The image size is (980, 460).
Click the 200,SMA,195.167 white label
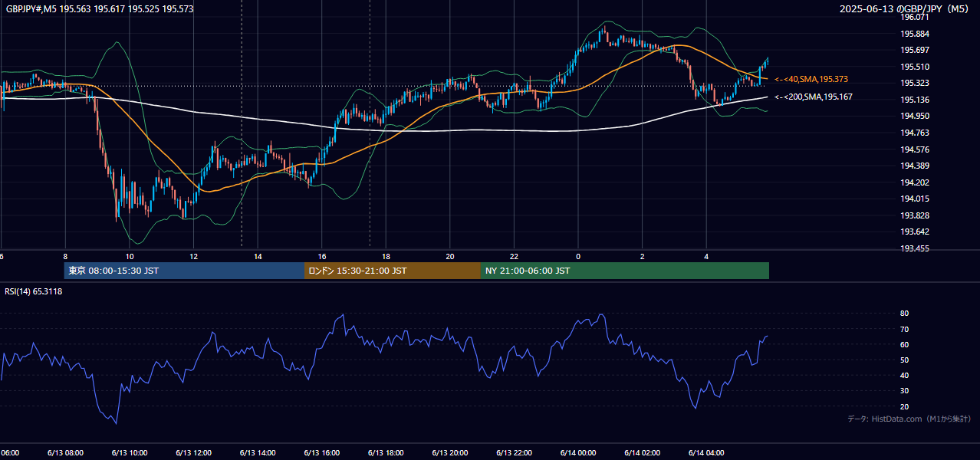[813, 97]
